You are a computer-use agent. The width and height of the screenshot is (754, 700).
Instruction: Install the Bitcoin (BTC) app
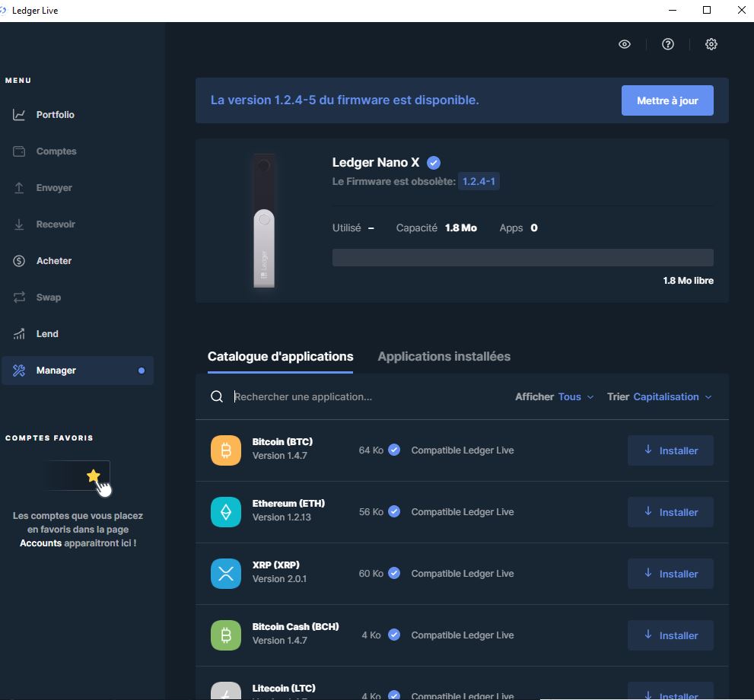[670, 450]
